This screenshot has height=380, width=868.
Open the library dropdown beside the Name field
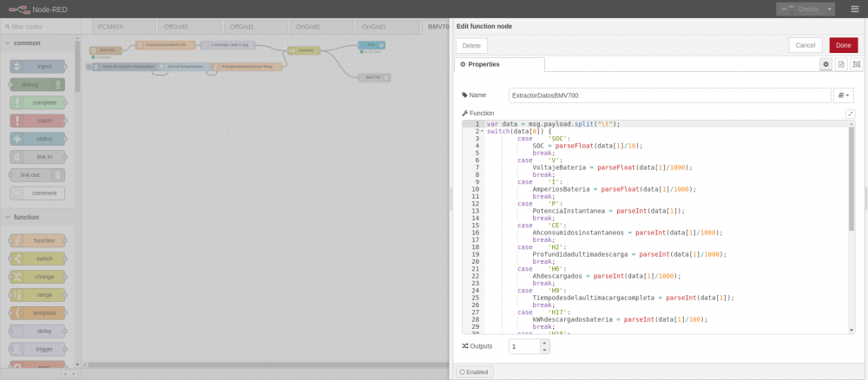coord(844,95)
